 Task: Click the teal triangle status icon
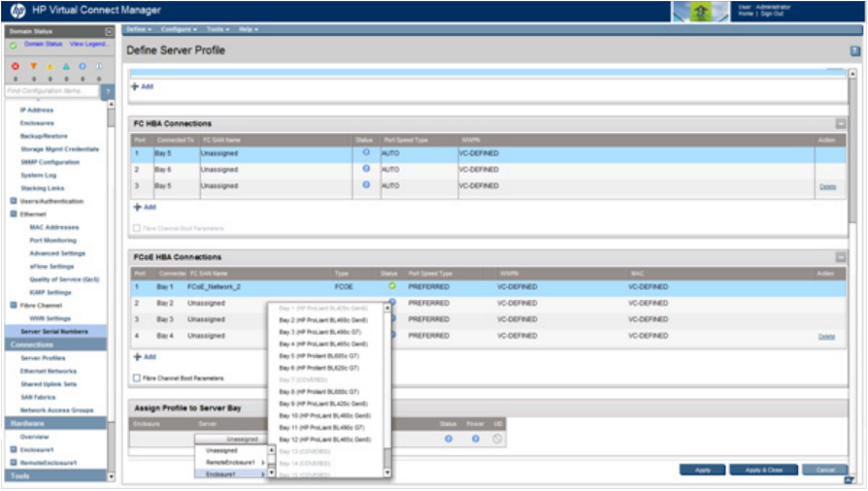click(66, 66)
